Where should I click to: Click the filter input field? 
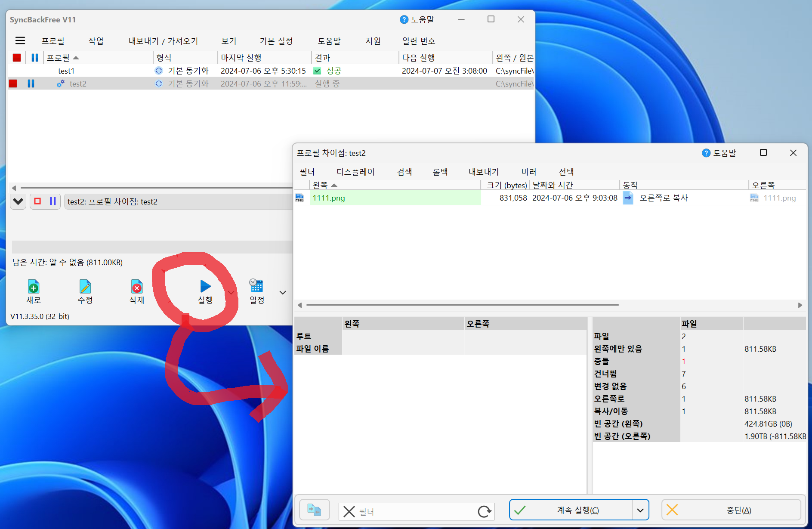coord(416,511)
